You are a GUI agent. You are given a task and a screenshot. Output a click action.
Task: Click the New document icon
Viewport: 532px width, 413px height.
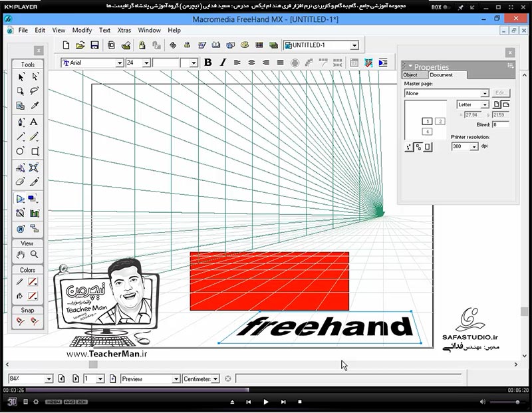66,45
